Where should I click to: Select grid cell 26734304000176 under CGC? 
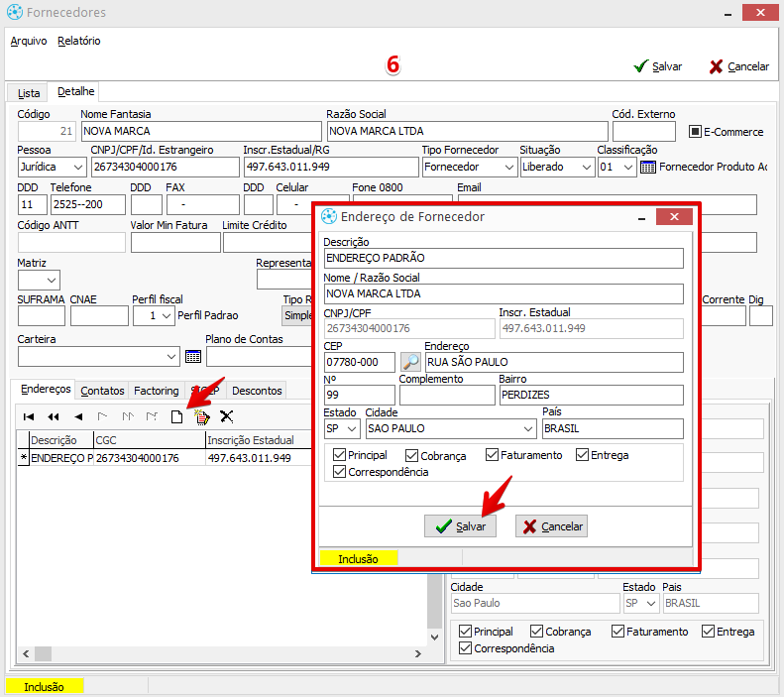point(150,458)
